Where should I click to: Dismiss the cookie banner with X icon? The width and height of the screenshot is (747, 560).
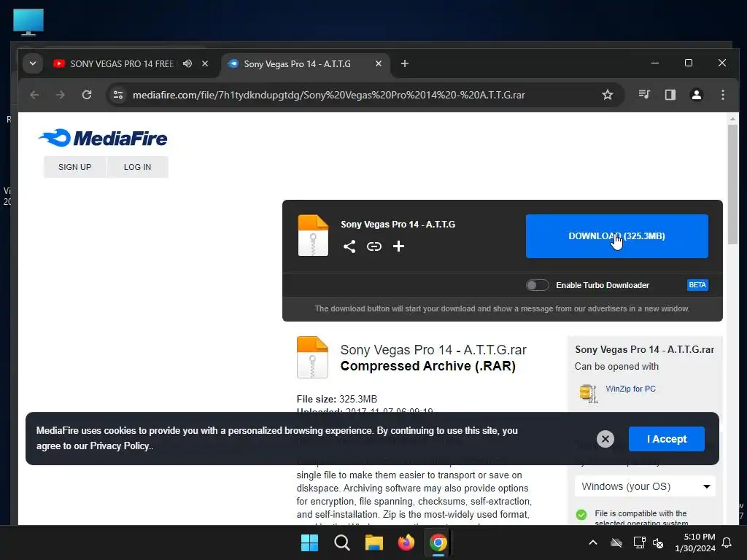pyautogui.click(x=605, y=438)
